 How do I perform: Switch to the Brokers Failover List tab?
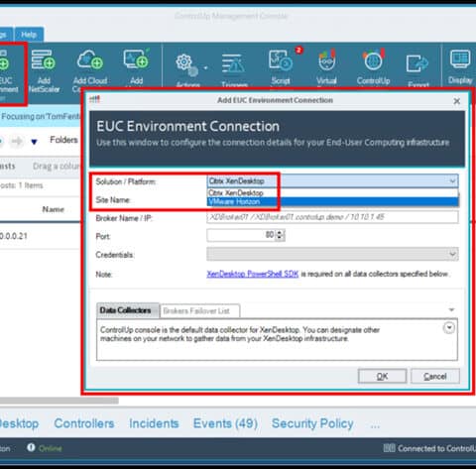pos(199,311)
